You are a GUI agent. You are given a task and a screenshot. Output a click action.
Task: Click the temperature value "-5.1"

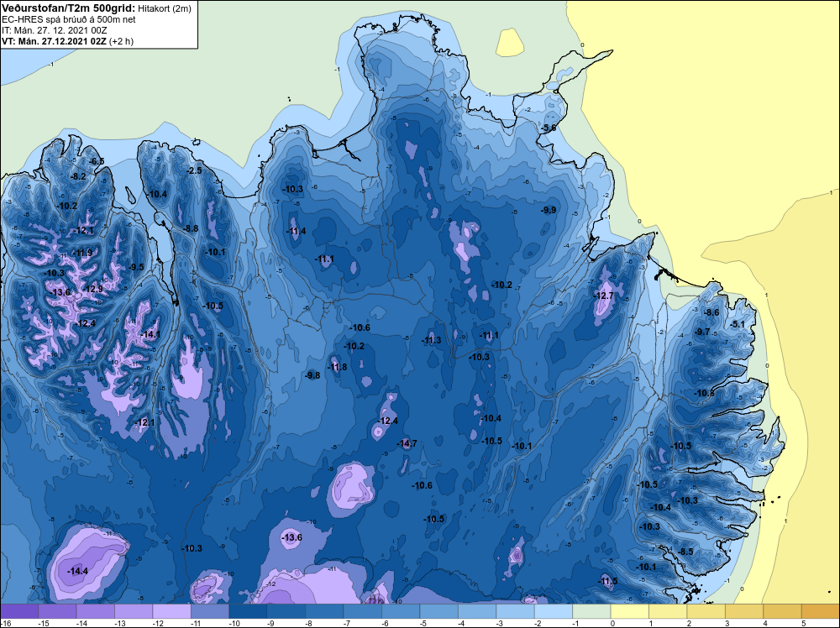pyautogui.click(x=738, y=324)
